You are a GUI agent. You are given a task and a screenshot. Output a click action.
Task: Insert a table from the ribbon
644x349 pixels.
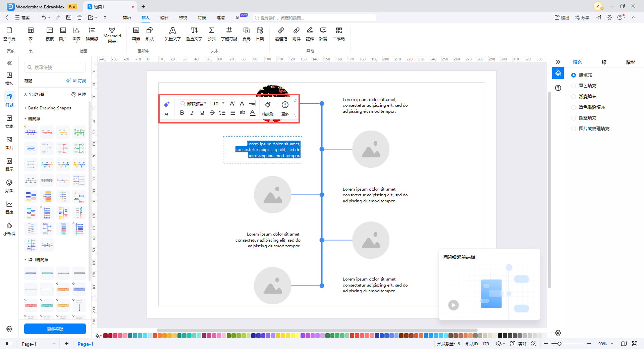[x=31, y=34]
